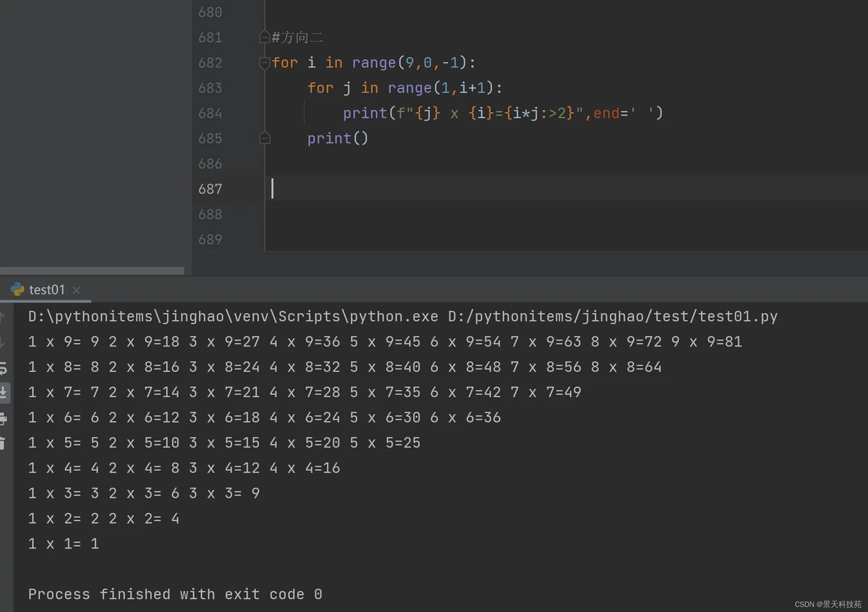The image size is (868, 612).
Task: Click the print icon in run panel
Action: click(3, 418)
